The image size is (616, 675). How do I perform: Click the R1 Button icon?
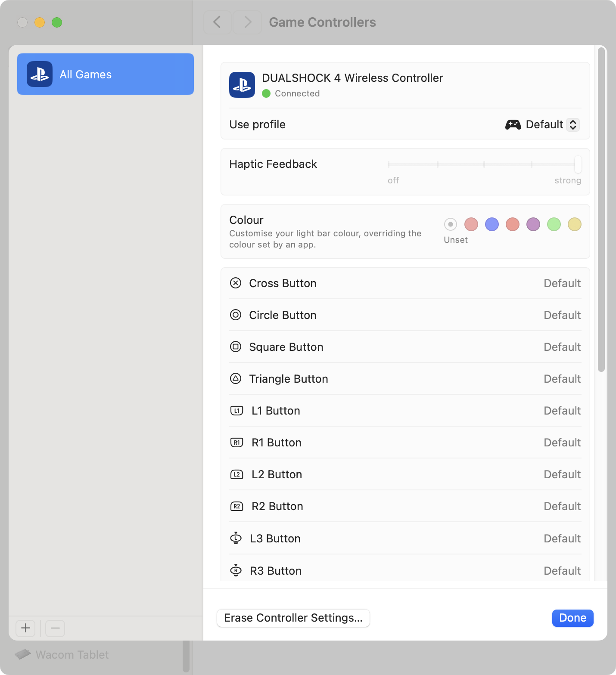click(237, 443)
